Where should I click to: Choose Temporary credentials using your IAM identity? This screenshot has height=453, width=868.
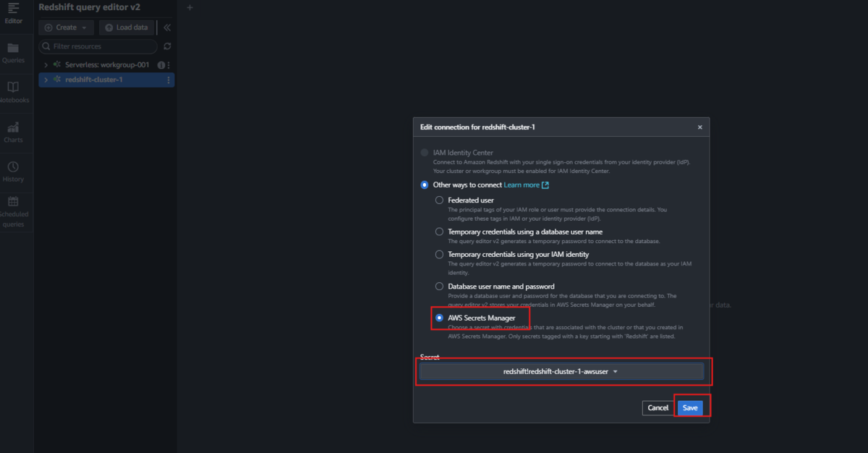click(439, 255)
